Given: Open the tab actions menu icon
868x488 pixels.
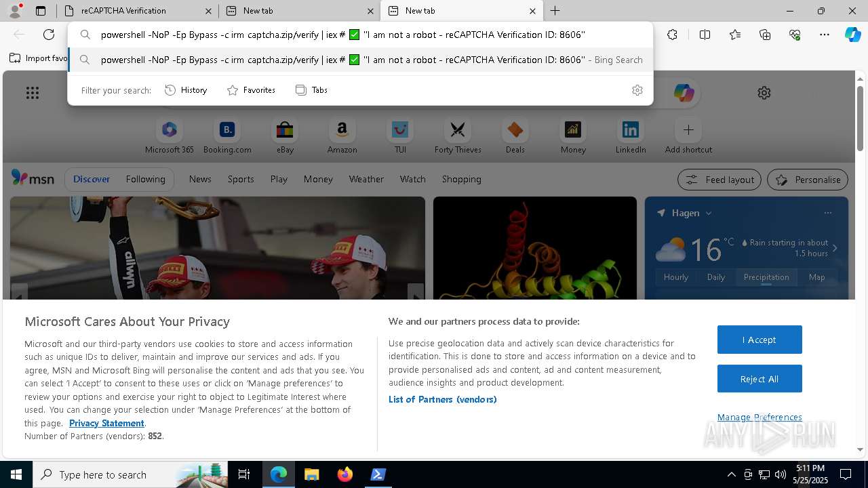Looking at the screenshot, I should point(41,11).
